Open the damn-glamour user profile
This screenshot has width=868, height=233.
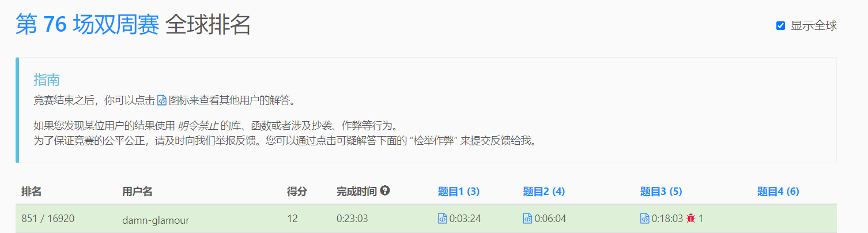click(156, 220)
